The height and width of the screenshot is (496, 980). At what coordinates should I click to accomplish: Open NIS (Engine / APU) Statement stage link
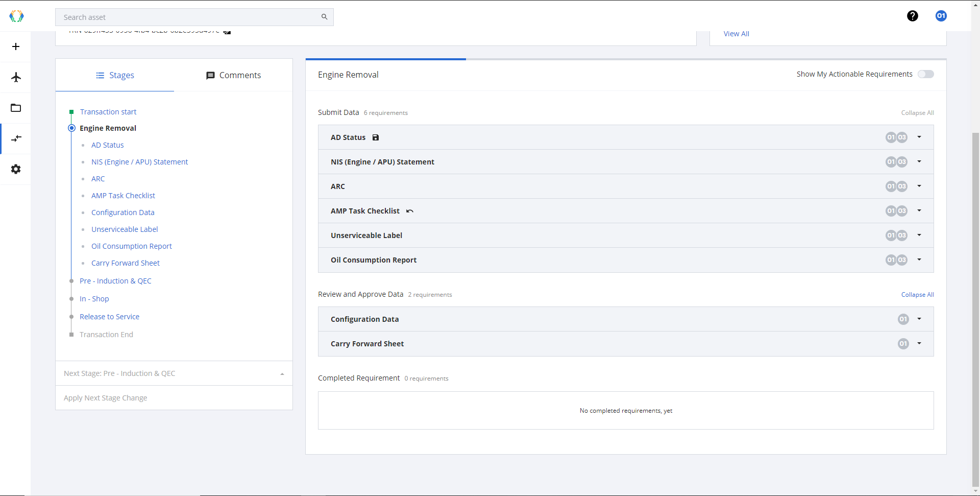[x=139, y=162]
